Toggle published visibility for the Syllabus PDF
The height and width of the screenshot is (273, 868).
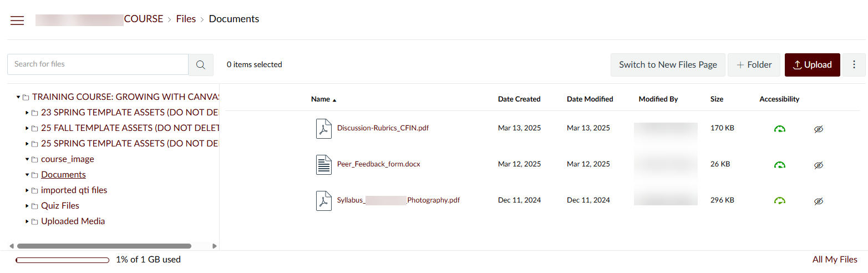818,201
